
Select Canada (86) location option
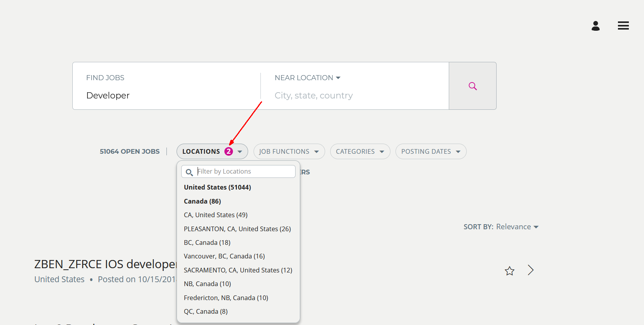coord(202,201)
